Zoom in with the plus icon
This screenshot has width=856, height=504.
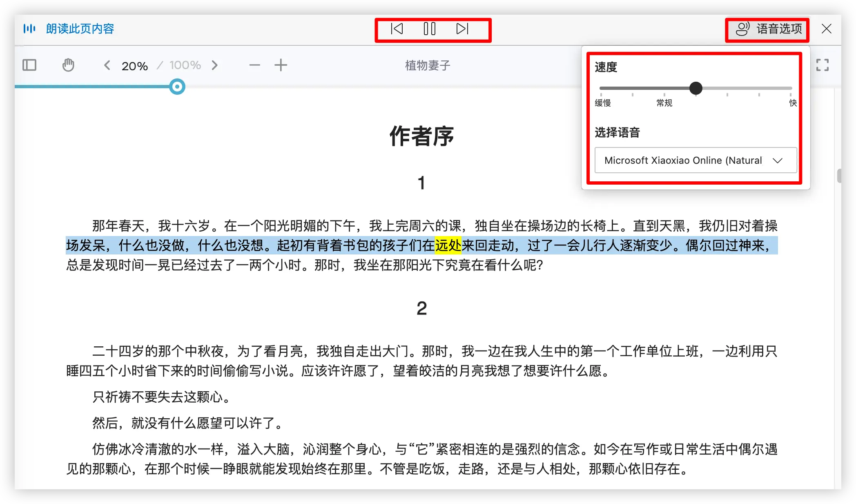tap(281, 65)
